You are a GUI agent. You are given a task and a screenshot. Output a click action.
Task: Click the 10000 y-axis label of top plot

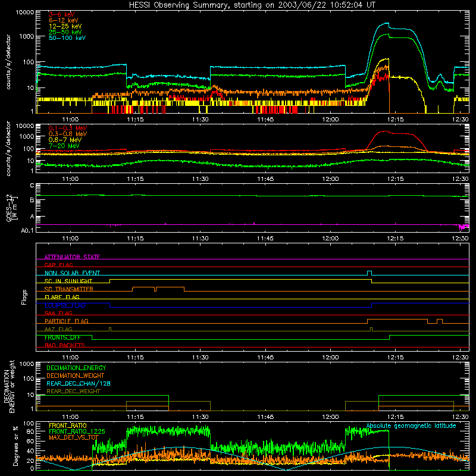point(25,12)
